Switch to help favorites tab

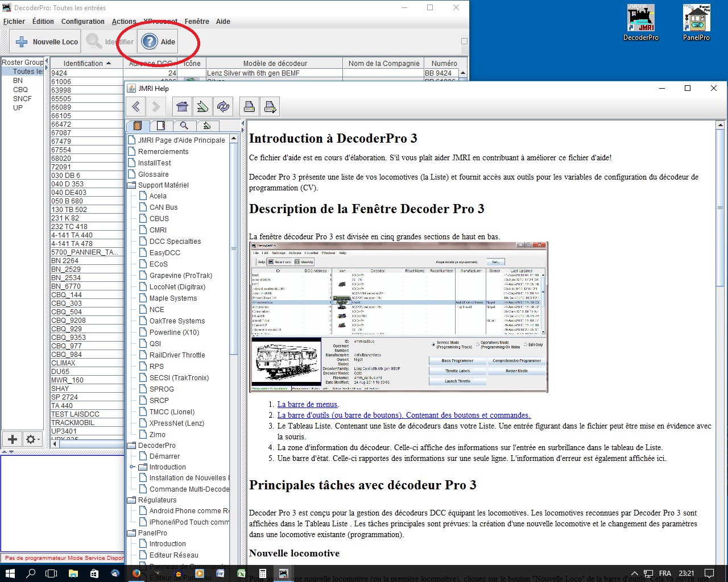[207, 126]
